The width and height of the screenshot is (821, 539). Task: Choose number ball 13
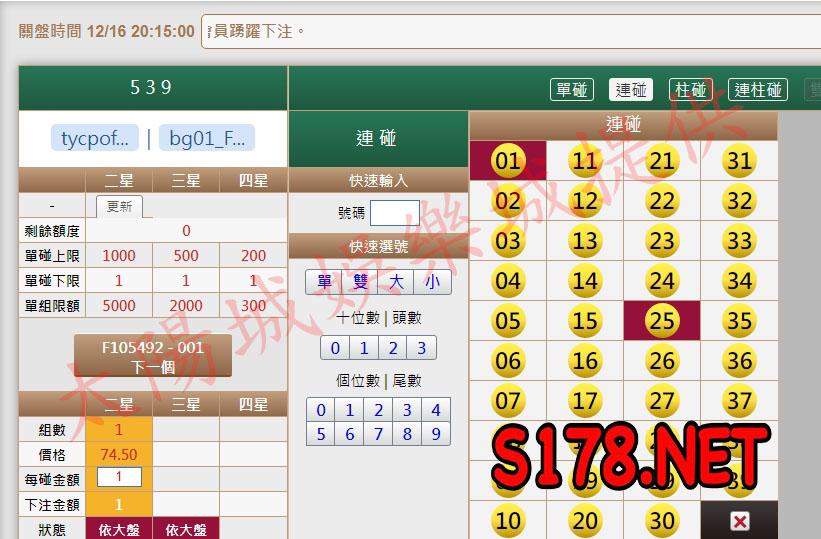(x=585, y=241)
